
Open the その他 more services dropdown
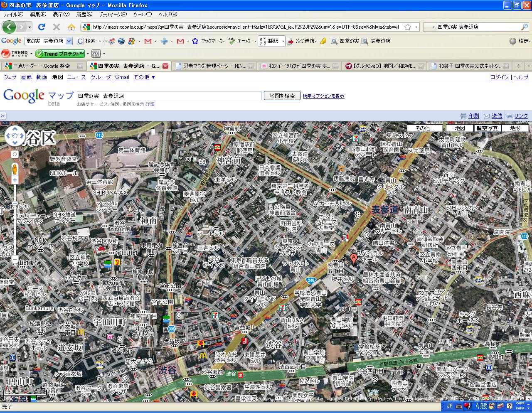click(x=144, y=77)
